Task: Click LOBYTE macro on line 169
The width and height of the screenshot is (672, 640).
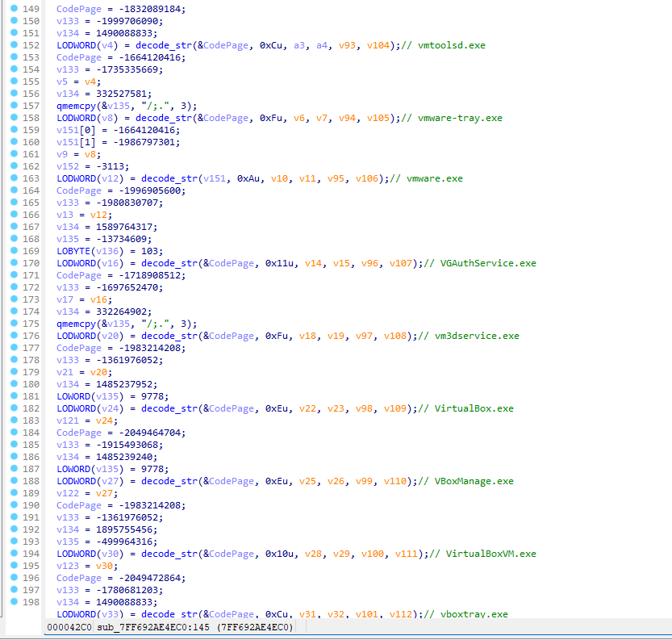Action: tap(73, 251)
